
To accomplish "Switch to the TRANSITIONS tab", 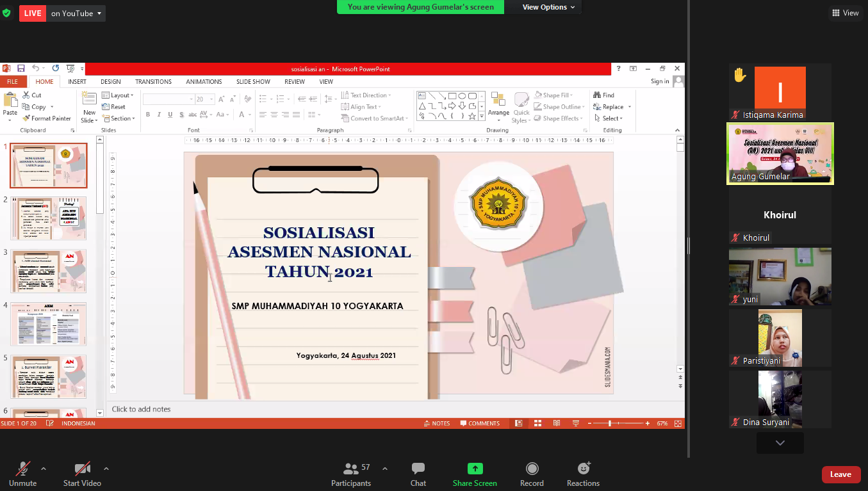I will coord(153,81).
